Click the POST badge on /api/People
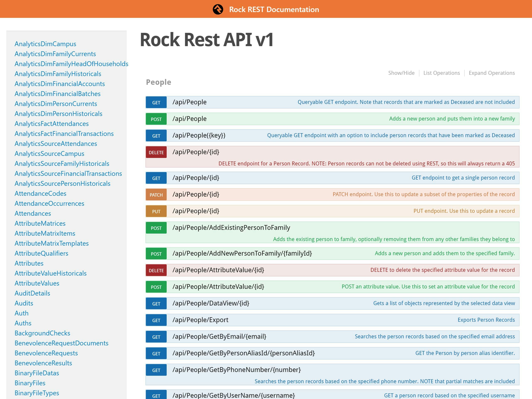This screenshot has width=532, height=399. tap(156, 119)
